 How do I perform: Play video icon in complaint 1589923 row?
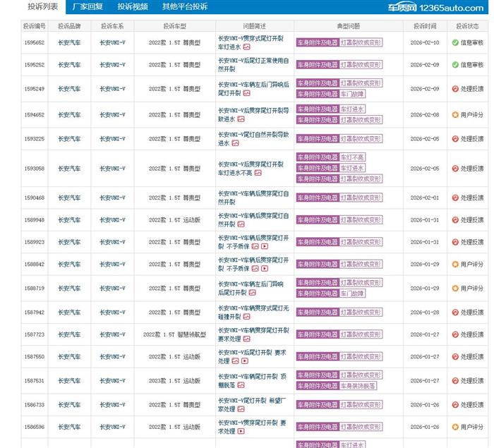coord(264,247)
